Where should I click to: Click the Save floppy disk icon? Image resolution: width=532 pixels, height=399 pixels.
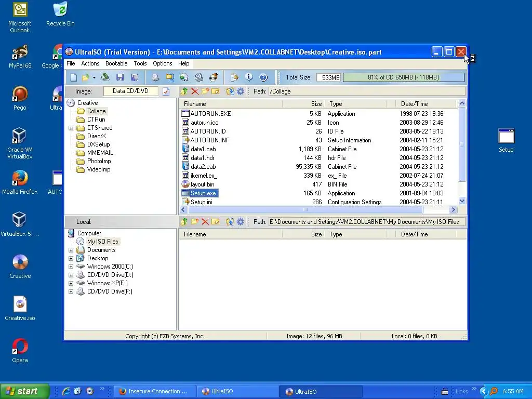pyautogui.click(x=120, y=77)
